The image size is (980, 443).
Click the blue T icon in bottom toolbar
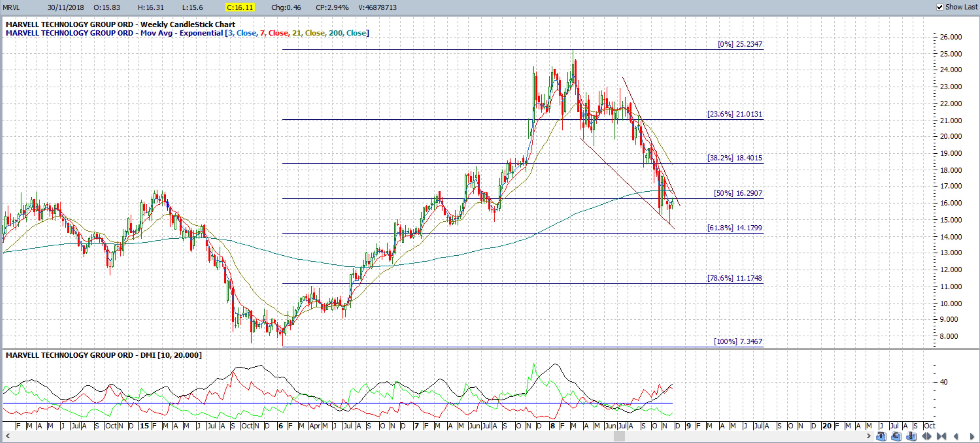click(881, 436)
